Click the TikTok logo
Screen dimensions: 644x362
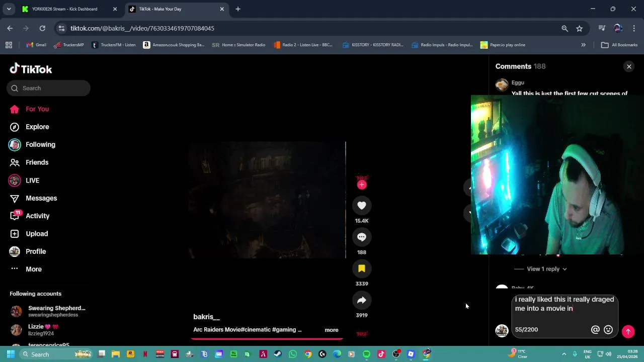pyautogui.click(x=31, y=69)
